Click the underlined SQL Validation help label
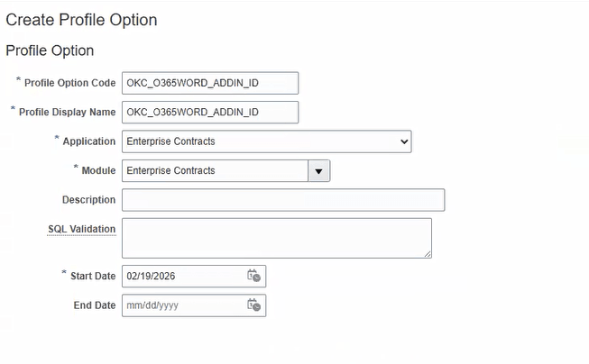The image size is (589, 364). coord(81,229)
